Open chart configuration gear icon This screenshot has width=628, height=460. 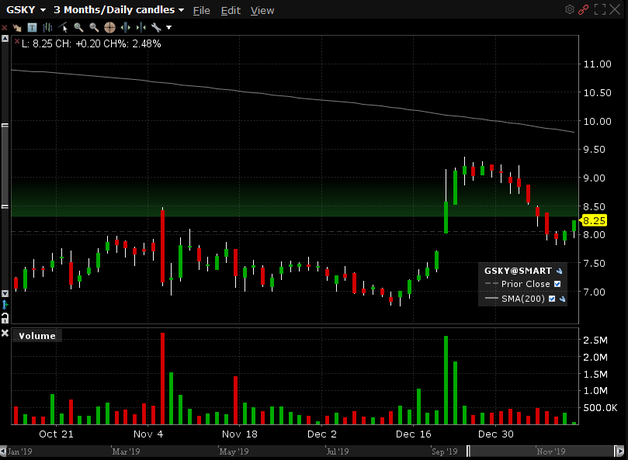pyautogui.click(x=570, y=10)
